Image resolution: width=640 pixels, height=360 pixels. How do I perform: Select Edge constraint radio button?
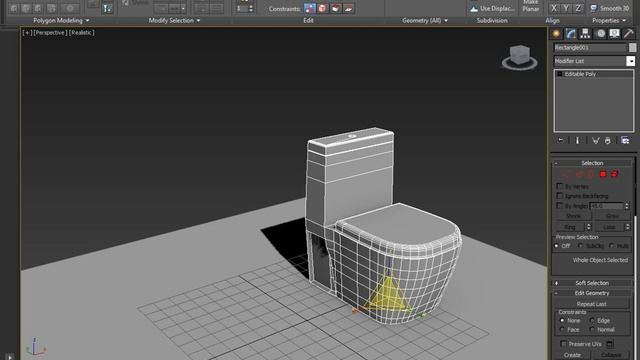click(592, 320)
